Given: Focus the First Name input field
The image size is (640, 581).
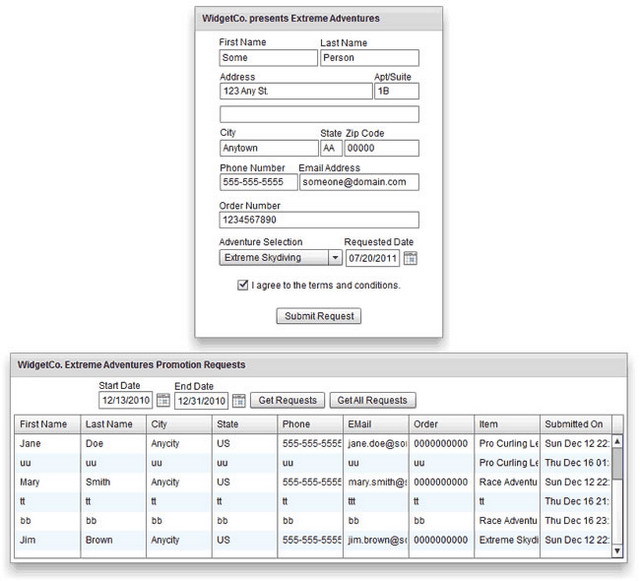Looking at the screenshot, I should click(x=268, y=58).
